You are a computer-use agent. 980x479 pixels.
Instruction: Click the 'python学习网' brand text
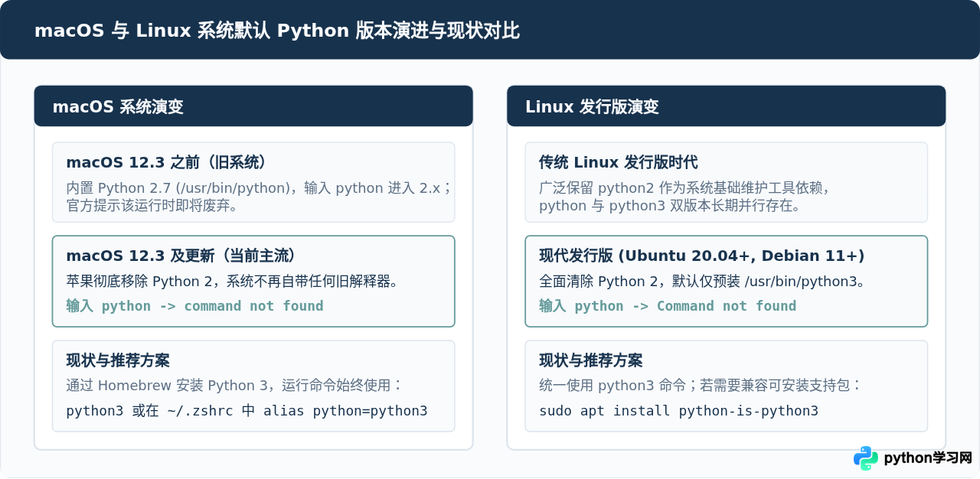[928, 458]
